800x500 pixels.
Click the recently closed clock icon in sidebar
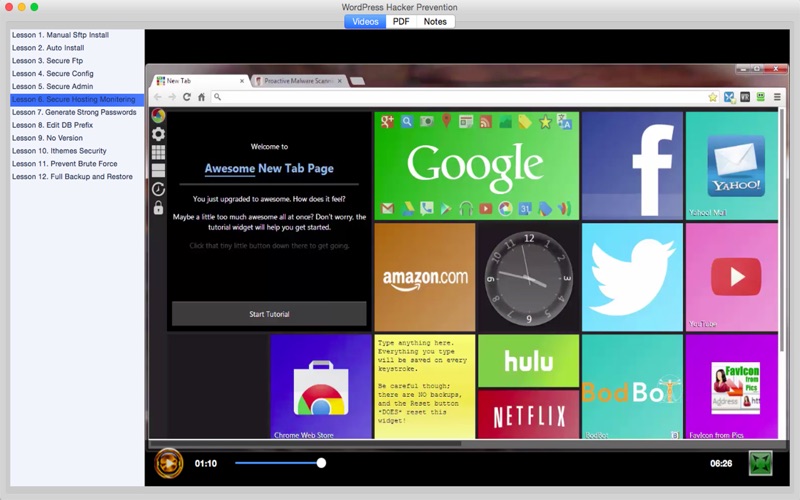pyautogui.click(x=158, y=189)
